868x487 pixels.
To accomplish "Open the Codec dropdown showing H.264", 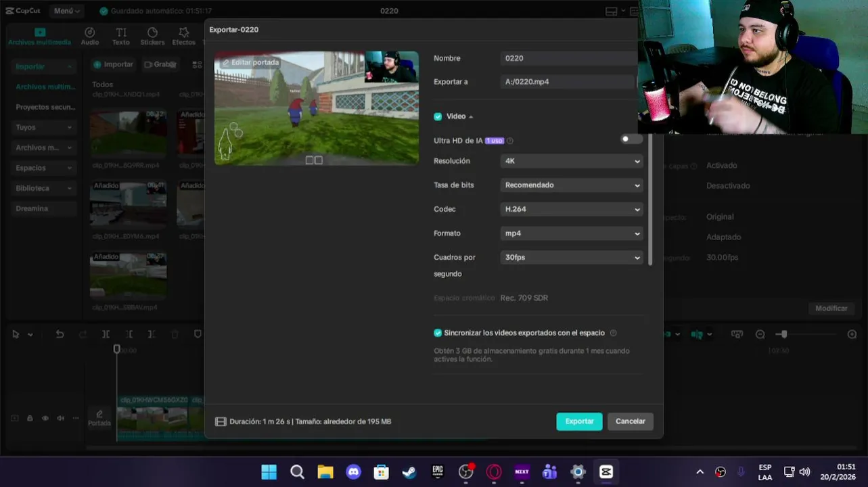I will pyautogui.click(x=572, y=209).
